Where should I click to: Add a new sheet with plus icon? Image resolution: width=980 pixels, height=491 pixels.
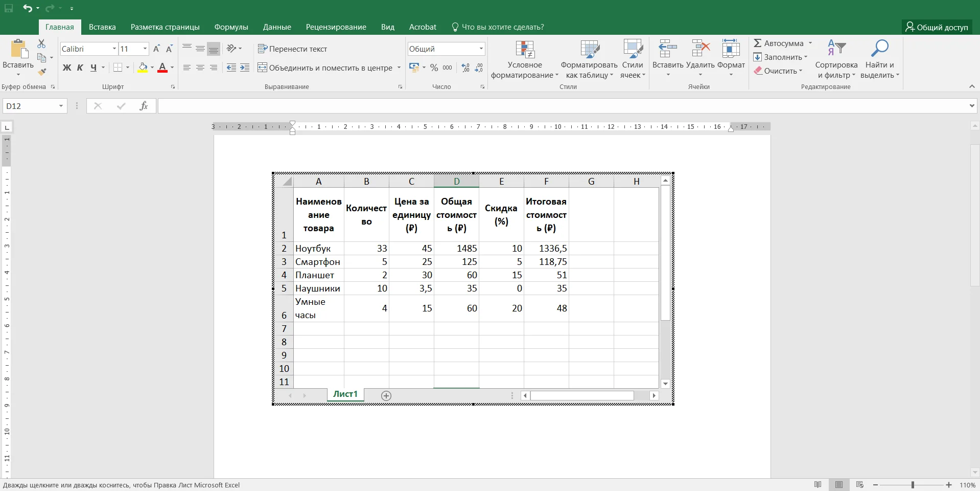(386, 395)
